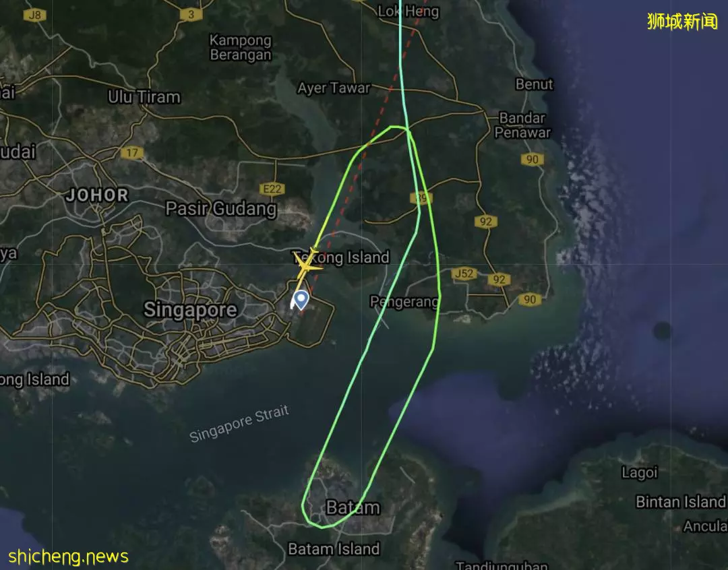Click the JOHOR label
The image size is (728, 570).
tap(97, 195)
